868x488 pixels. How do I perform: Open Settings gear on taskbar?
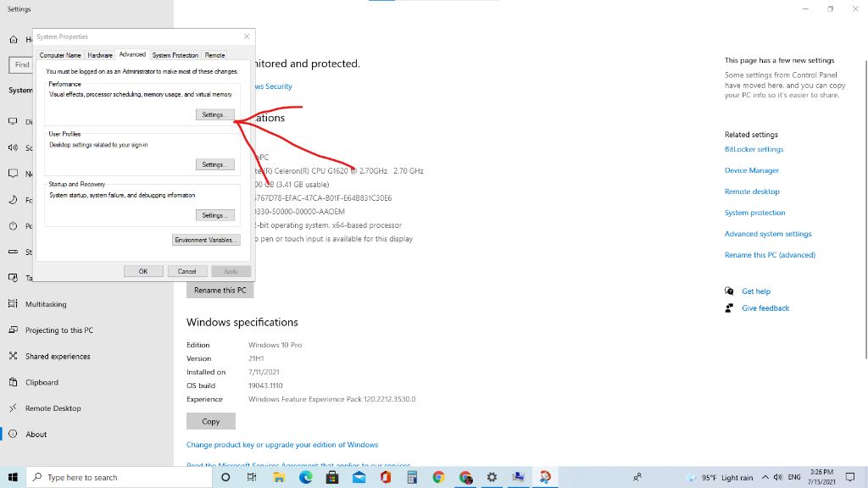click(492, 477)
